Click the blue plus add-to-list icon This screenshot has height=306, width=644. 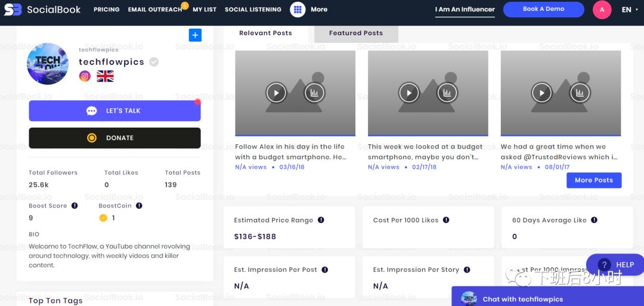click(195, 35)
